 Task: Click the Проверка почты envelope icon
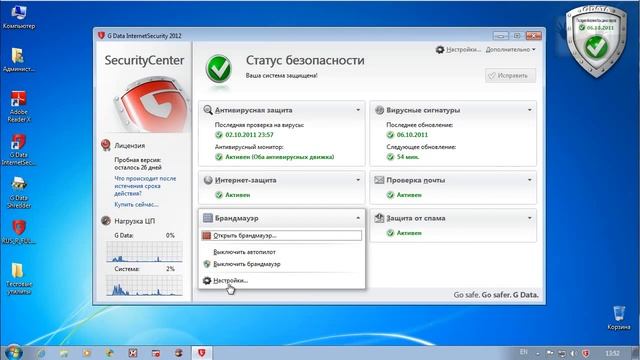pos(379,180)
